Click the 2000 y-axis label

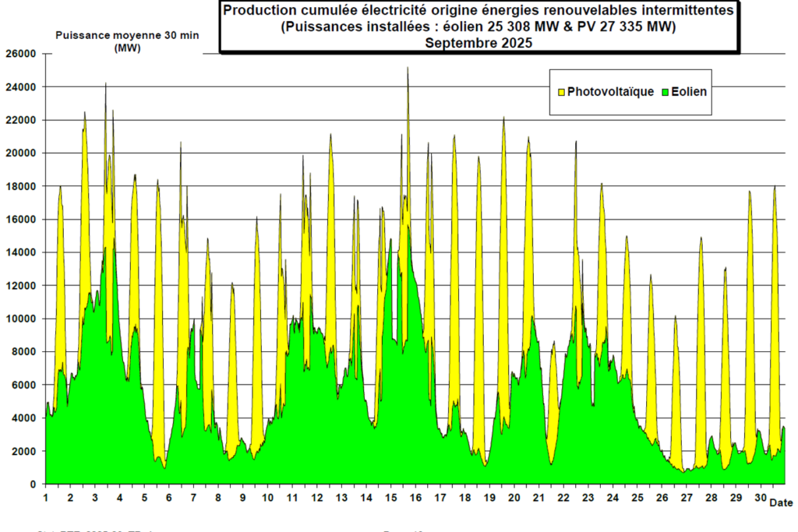point(25,452)
